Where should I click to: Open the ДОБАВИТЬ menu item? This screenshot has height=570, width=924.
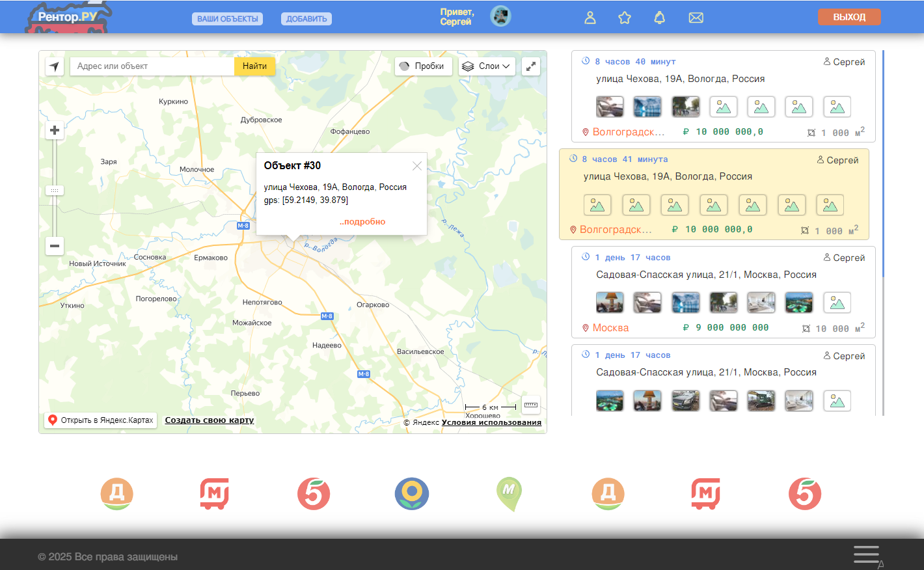(x=306, y=19)
